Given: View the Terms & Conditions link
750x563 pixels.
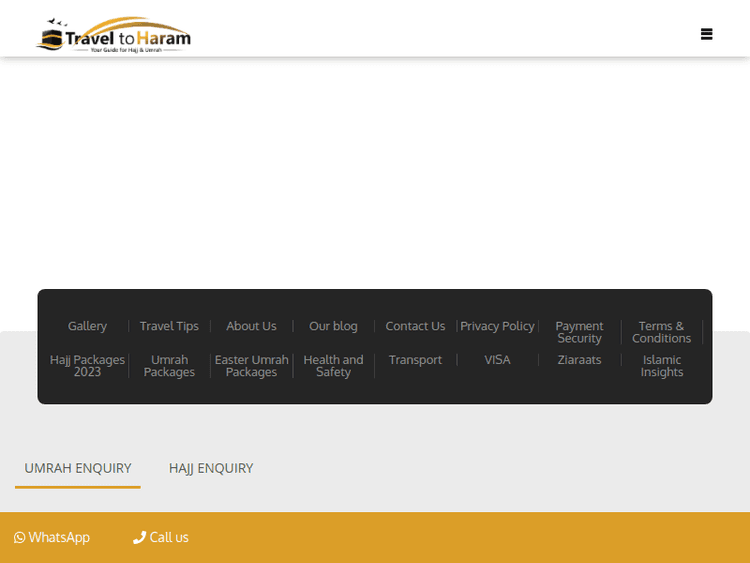Looking at the screenshot, I should [x=661, y=332].
